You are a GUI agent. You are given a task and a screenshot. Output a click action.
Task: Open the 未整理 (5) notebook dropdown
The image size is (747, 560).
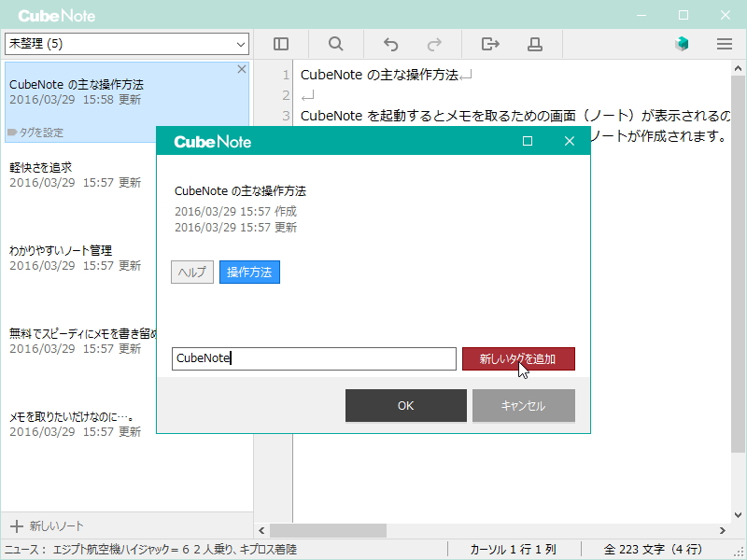click(127, 43)
